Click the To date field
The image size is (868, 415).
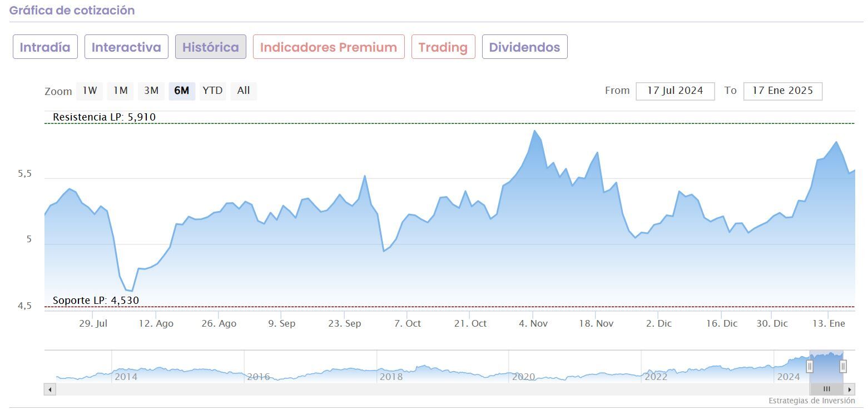point(782,91)
